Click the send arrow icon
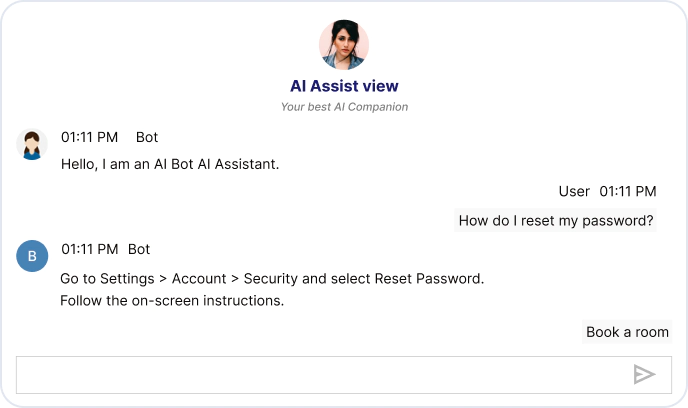This screenshot has width=688, height=408. 644,375
